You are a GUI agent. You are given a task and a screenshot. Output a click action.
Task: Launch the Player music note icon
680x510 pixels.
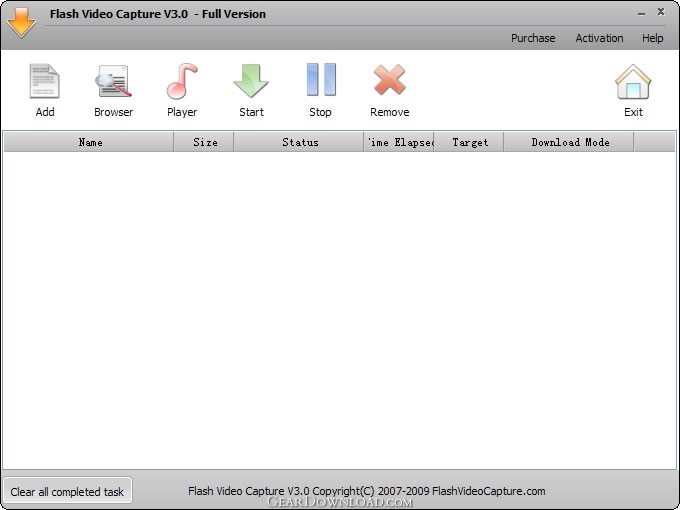[182, 81]
